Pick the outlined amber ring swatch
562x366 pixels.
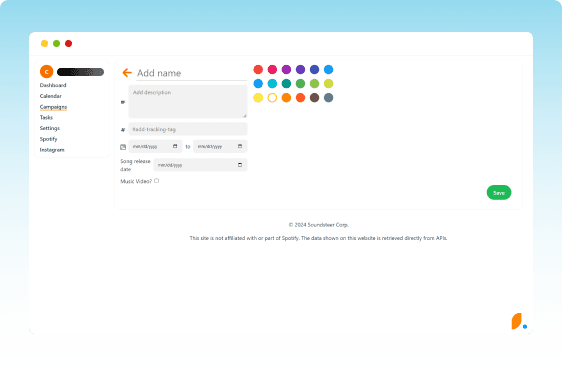tap(272, 98)
